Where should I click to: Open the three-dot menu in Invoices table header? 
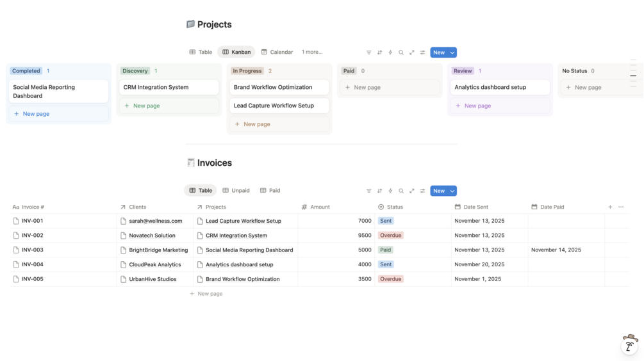click(621, 207)
